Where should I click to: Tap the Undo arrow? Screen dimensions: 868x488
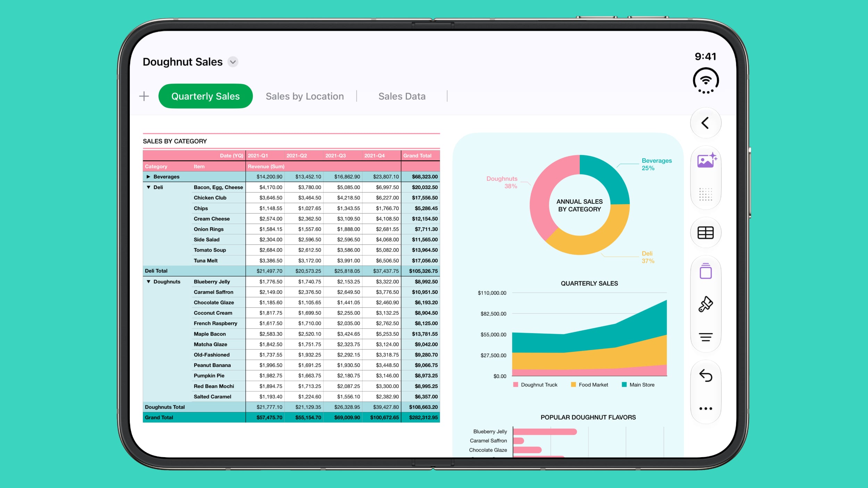[706, 375]
